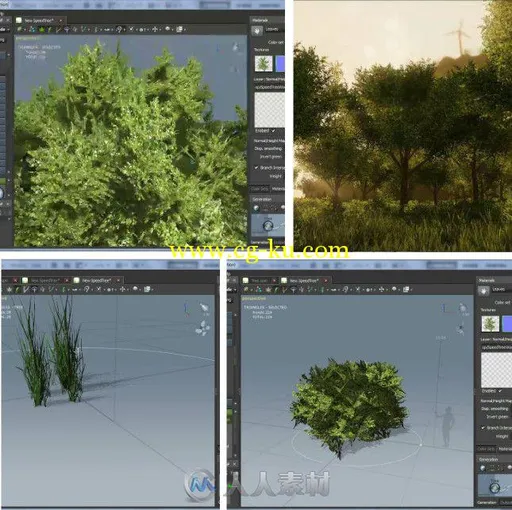Click the window layout icon in tree window toolbar
Viewport: 512px width, 510px height.
[179, 29]
